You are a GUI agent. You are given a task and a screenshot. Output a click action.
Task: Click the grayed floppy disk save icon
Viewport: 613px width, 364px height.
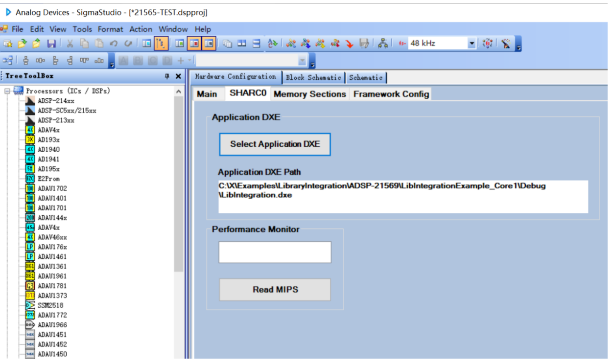364,44
